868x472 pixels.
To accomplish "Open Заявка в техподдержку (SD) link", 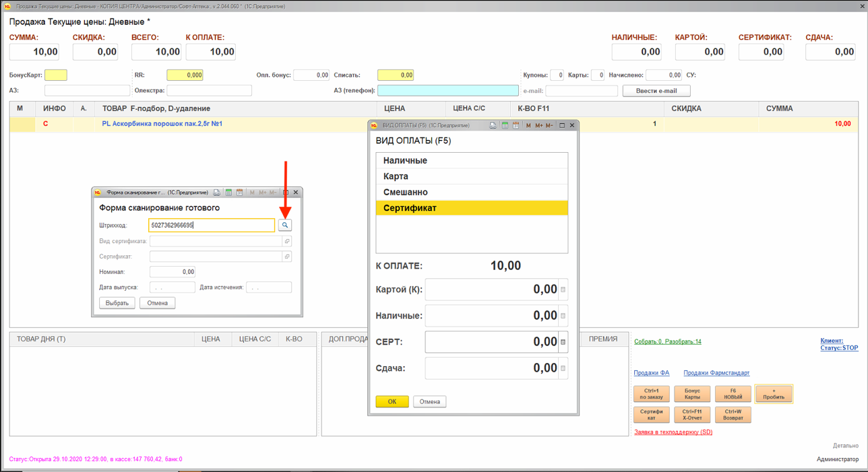I will 673,432.
